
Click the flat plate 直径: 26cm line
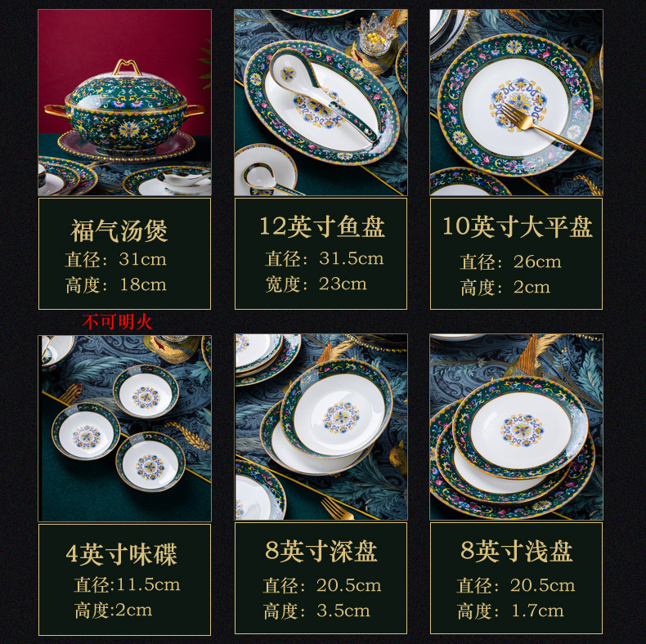point(510,262)
